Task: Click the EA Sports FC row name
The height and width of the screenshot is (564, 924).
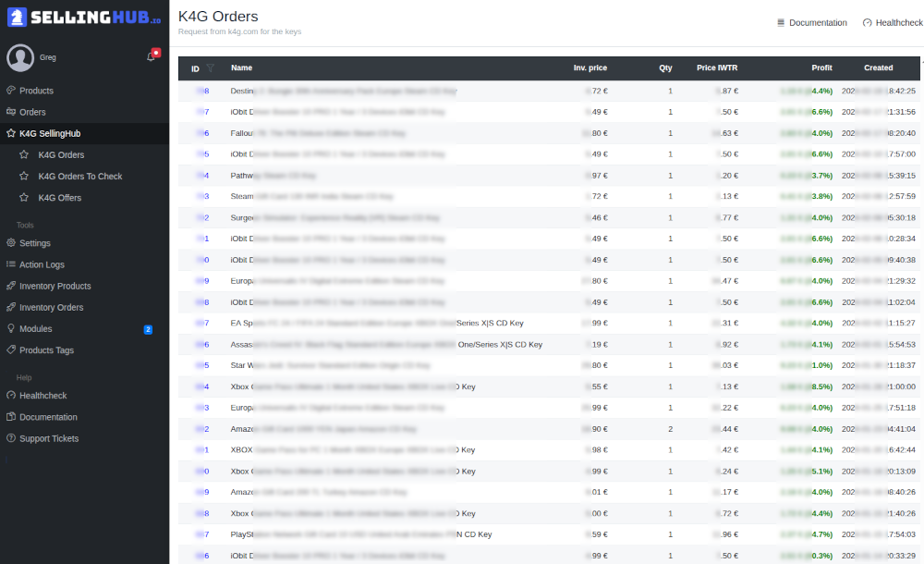Action: pos(377,323)
